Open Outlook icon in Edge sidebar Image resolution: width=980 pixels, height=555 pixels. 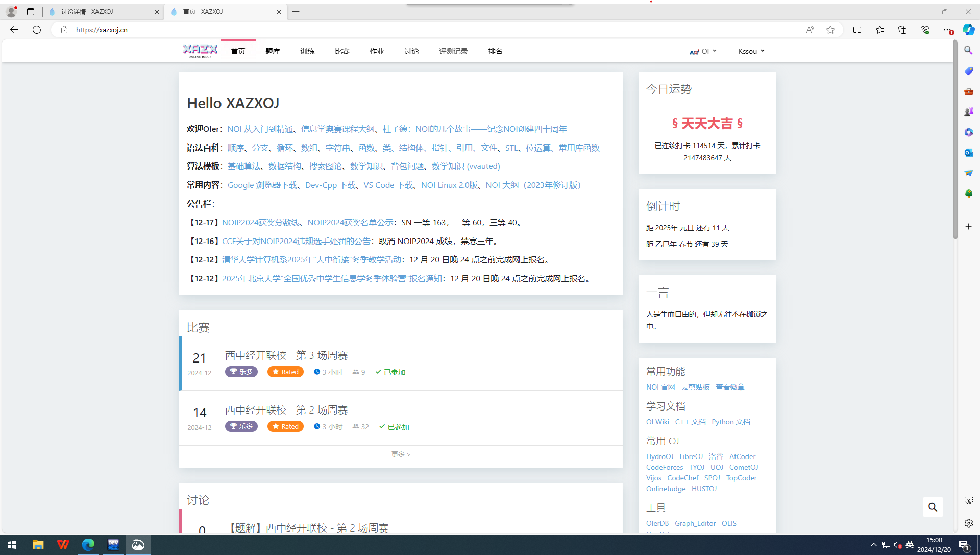coord(968,153)
